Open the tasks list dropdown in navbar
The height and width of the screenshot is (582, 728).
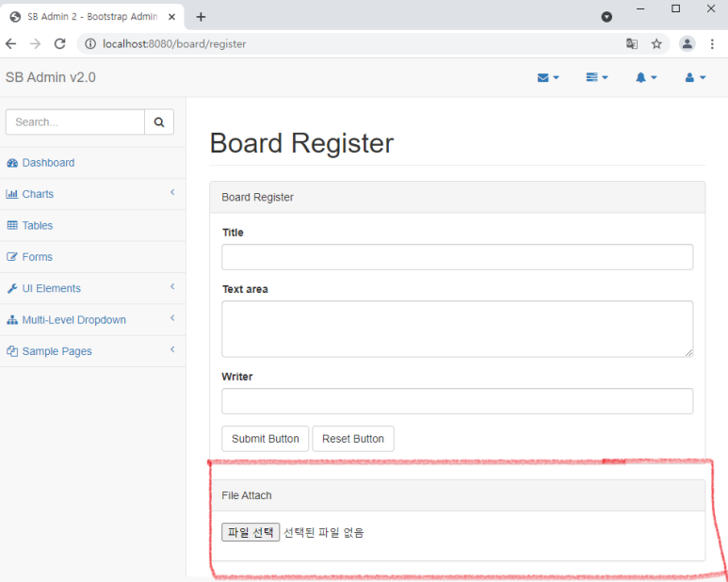(x=597, y=77)
